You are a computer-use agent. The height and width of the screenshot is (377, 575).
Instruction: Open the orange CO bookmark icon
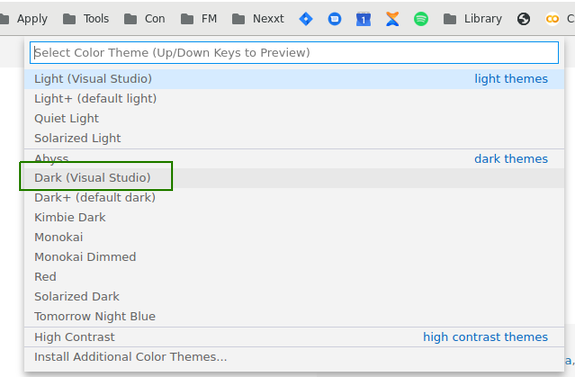pos(552,19)
